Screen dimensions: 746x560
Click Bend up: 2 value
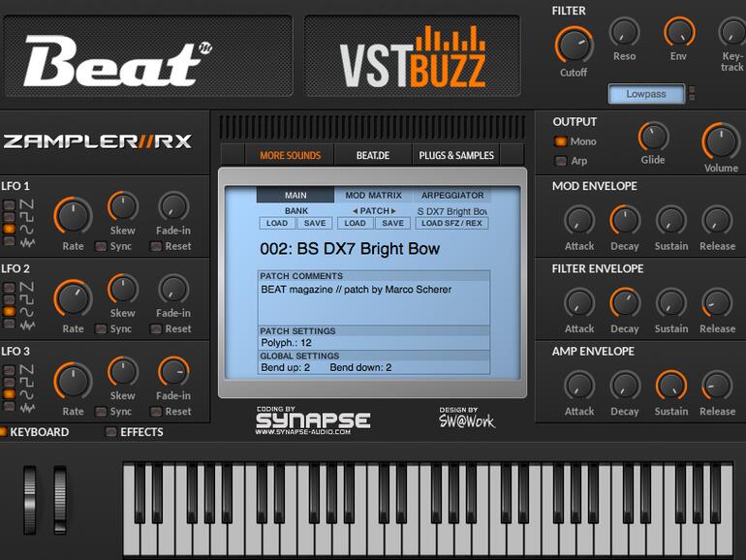click(x=286, y=367)
